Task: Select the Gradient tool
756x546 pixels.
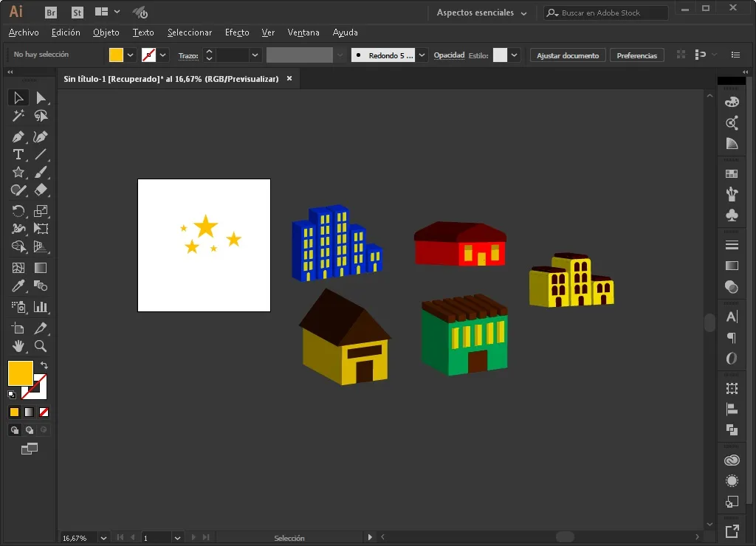Action: click(41, 268)
